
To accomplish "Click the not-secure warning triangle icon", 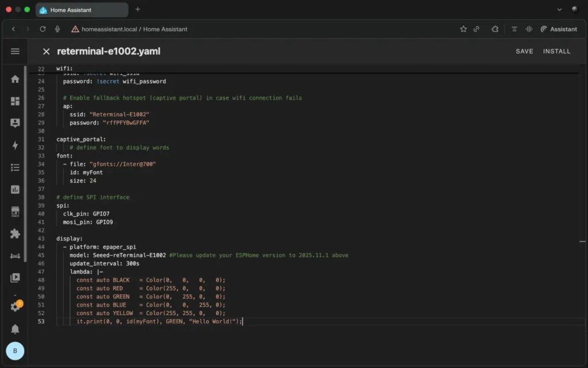I will click(75, 29).
